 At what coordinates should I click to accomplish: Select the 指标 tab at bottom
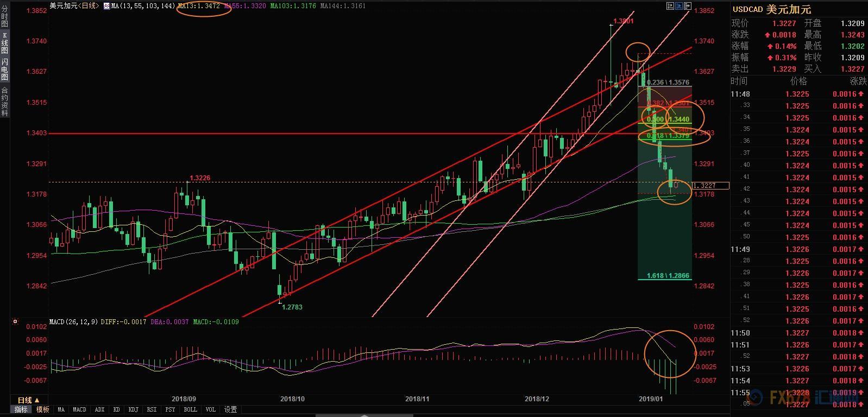click(21, 409)
